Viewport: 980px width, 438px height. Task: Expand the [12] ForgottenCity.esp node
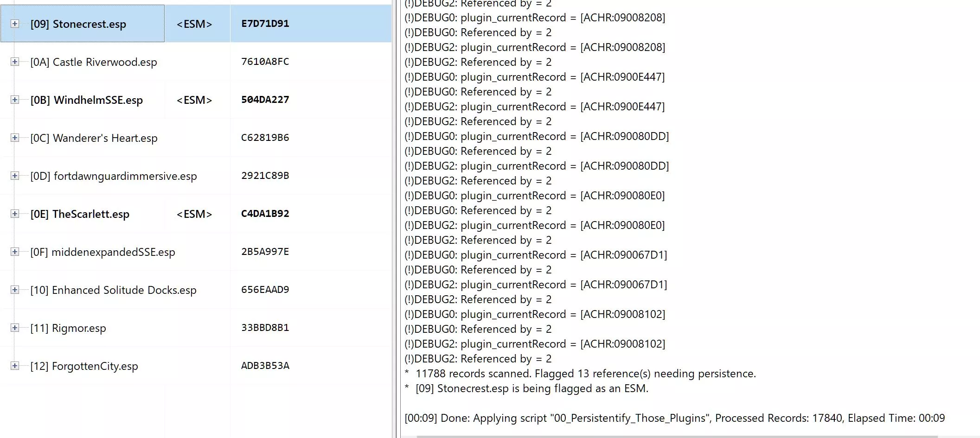(15, 366)
